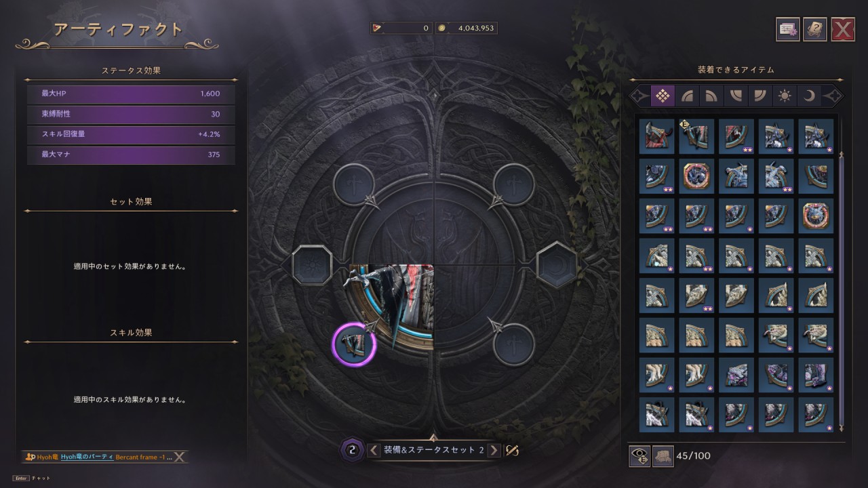This screenshot has height=488, width=868.
Task: Click the sun octagon slot on the wheel
Action: [x=312, y=266]
